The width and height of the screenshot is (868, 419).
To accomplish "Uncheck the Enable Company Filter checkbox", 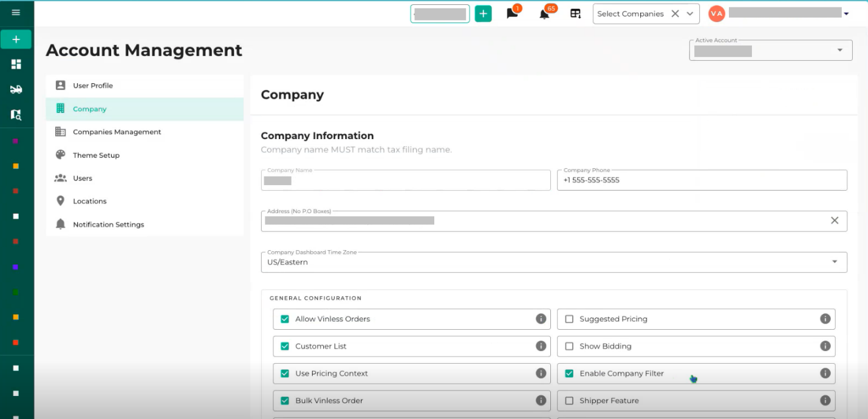I will (569, 373).
